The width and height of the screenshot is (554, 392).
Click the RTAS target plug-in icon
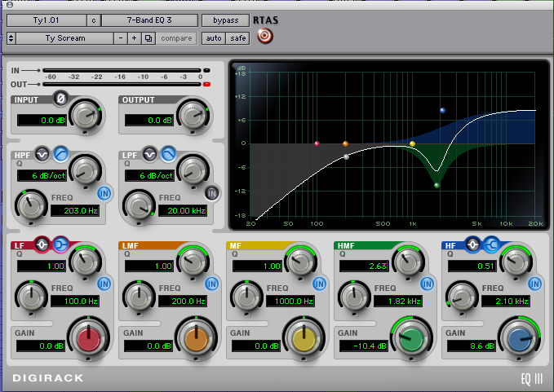(x=264, y=36)
